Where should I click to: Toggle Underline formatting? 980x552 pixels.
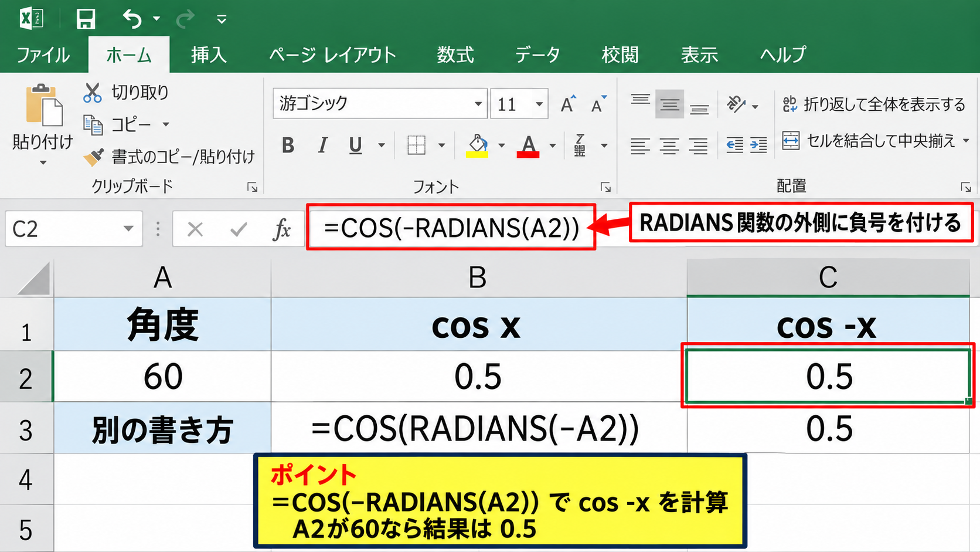point(355,145)
